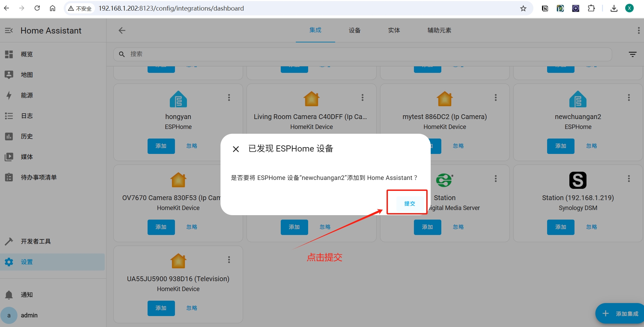Open options menu for Synology DSM card

[629, 179]
